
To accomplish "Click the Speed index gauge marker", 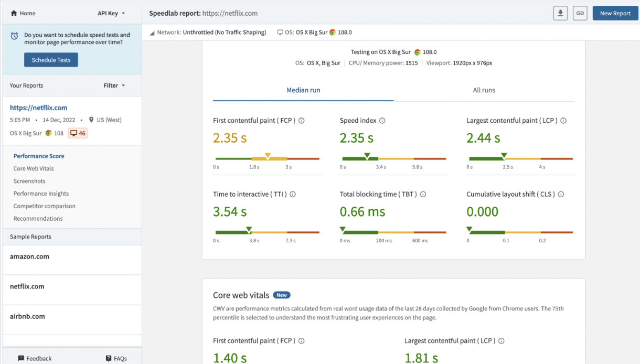I will click(x=367, y=156).
